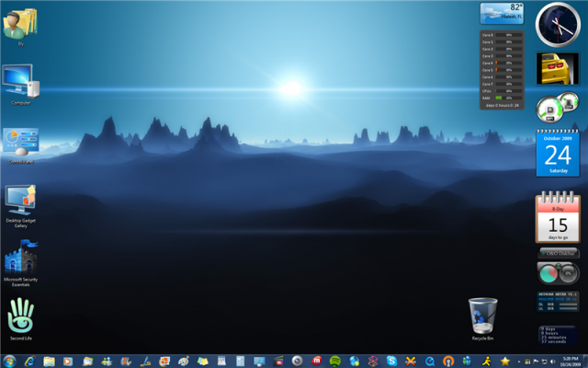Launch Internet Explorer from the taskbar
Image resolution: width=588 pixels, height=368 pixels.
point(30,362)
